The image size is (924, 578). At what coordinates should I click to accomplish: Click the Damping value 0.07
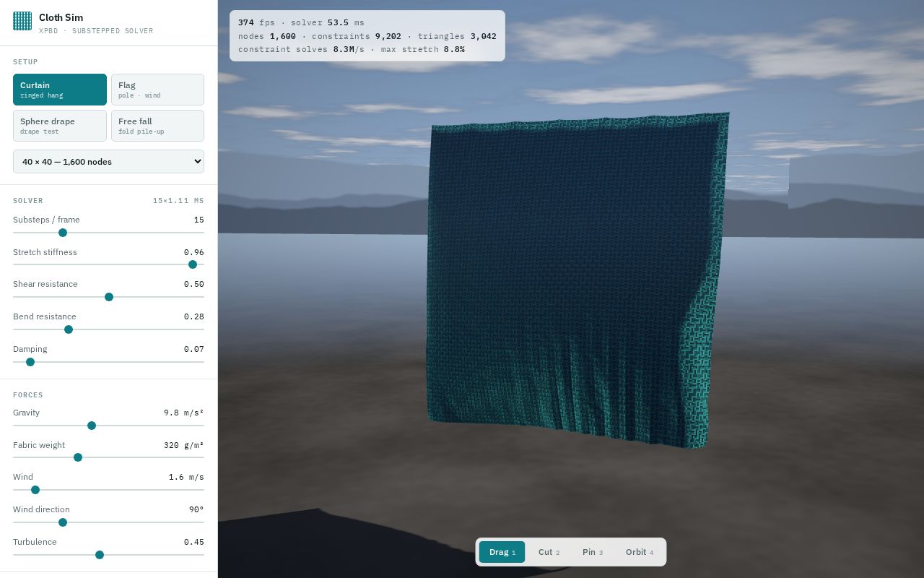tap(194, 349)
